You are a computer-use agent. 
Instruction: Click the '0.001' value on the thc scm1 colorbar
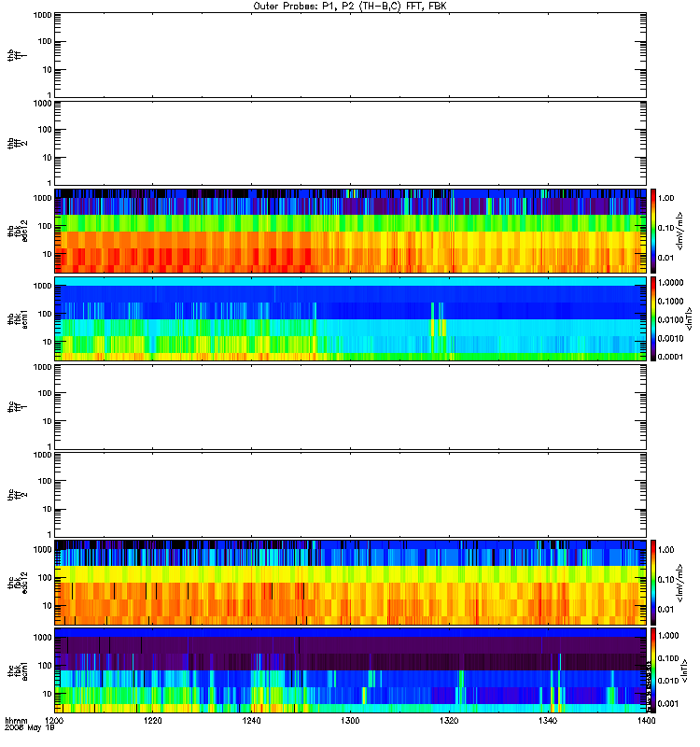pyautogui.click(x=668, y=704)
